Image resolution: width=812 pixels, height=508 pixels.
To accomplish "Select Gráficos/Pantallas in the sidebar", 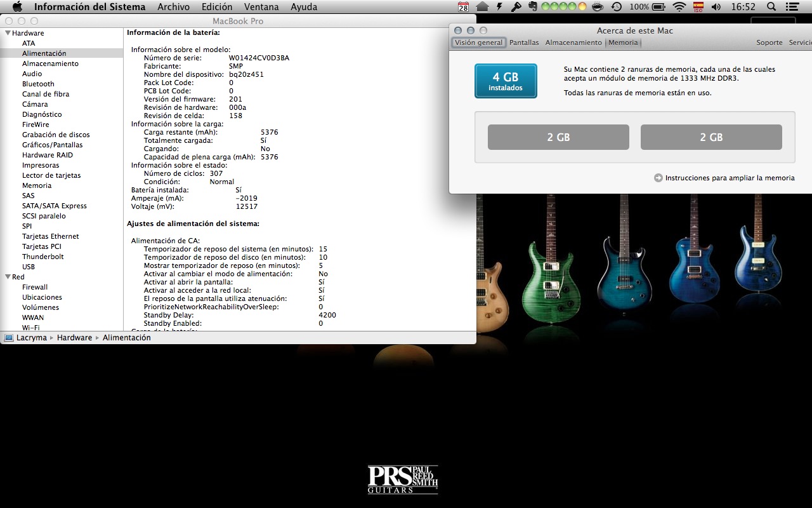I will tap(52, 145).
